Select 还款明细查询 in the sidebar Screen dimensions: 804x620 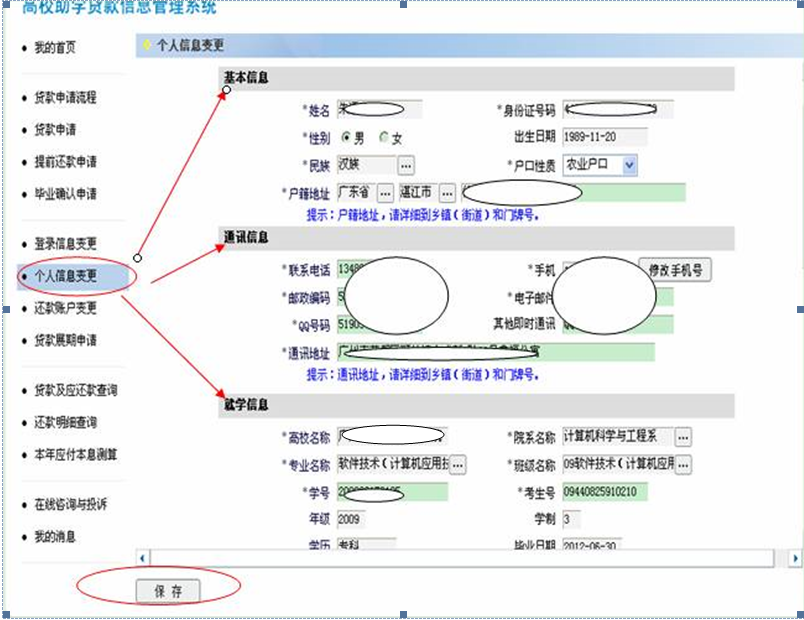[65, 422]
